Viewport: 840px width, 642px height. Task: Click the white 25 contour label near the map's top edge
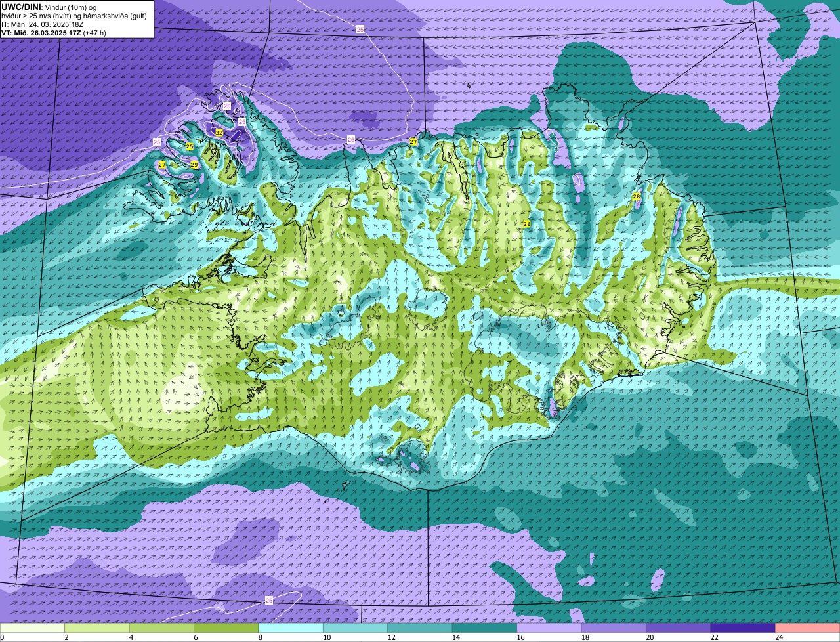tap(360, 29)
